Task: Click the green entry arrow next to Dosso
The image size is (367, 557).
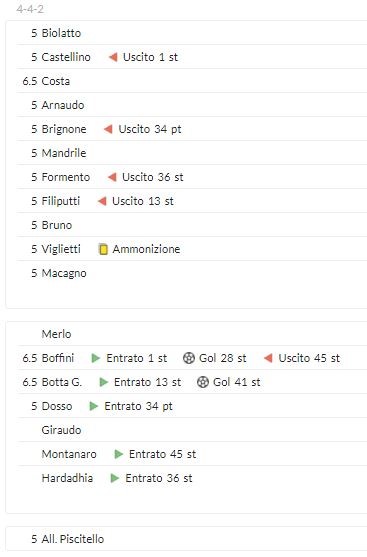Action: 93,406
